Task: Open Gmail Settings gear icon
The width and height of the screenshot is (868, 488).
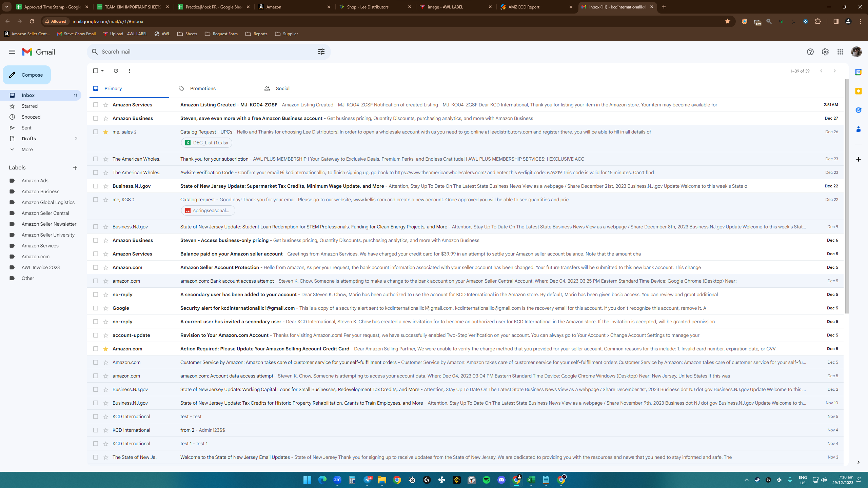Action: [x=825, y=52]
